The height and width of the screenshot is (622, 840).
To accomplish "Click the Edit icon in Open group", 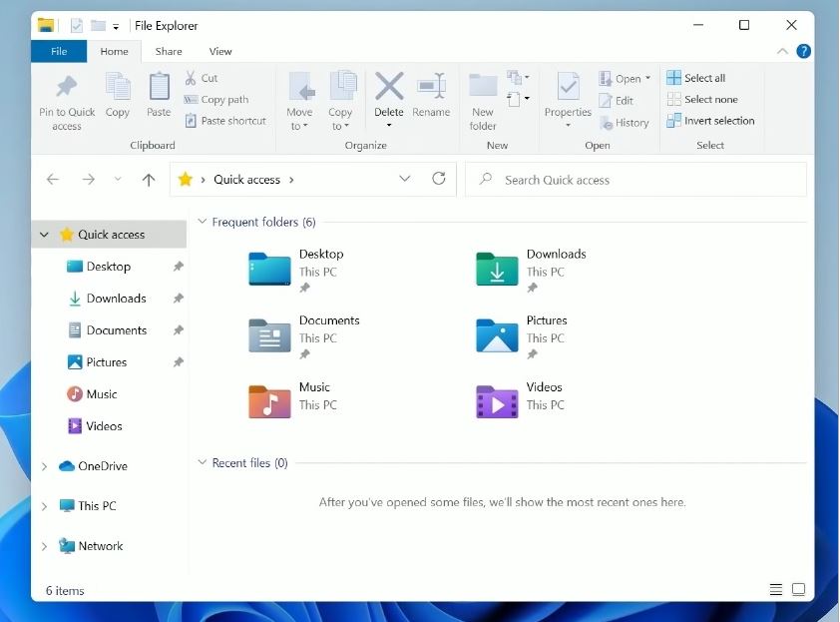I will pyautogui.click(x=606, y=100).
